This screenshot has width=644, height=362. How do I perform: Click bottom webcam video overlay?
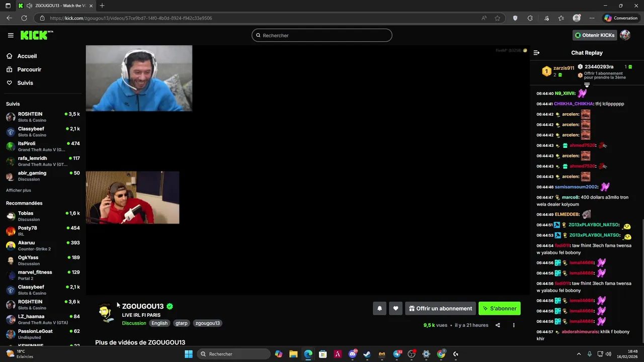(132, 197)
